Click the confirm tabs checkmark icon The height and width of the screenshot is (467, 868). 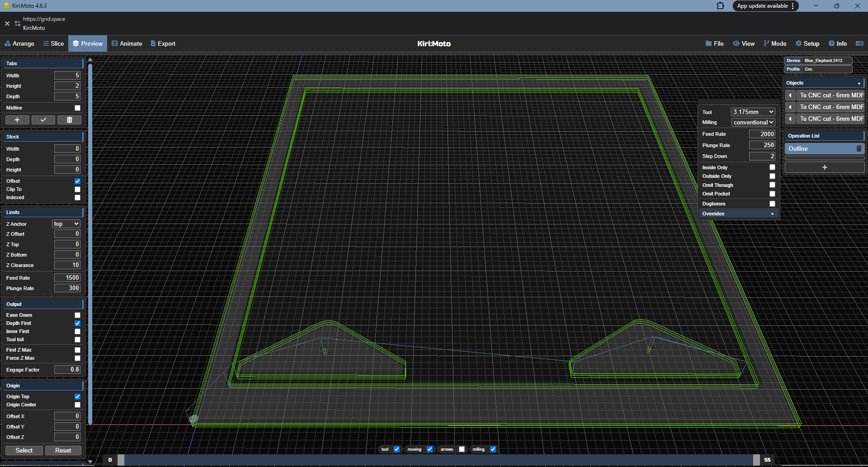43,120
